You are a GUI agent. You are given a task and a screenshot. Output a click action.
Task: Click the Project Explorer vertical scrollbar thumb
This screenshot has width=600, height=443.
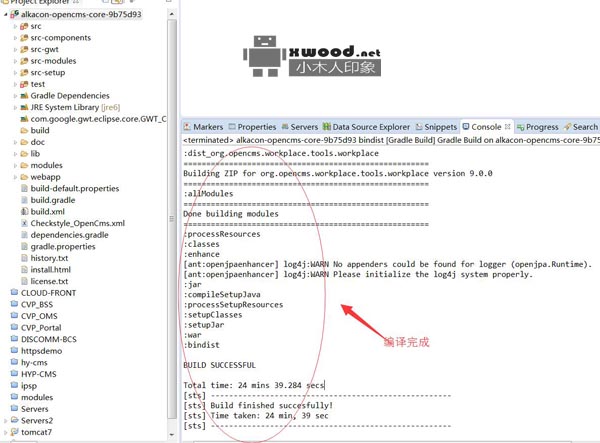tap(172, 219)
